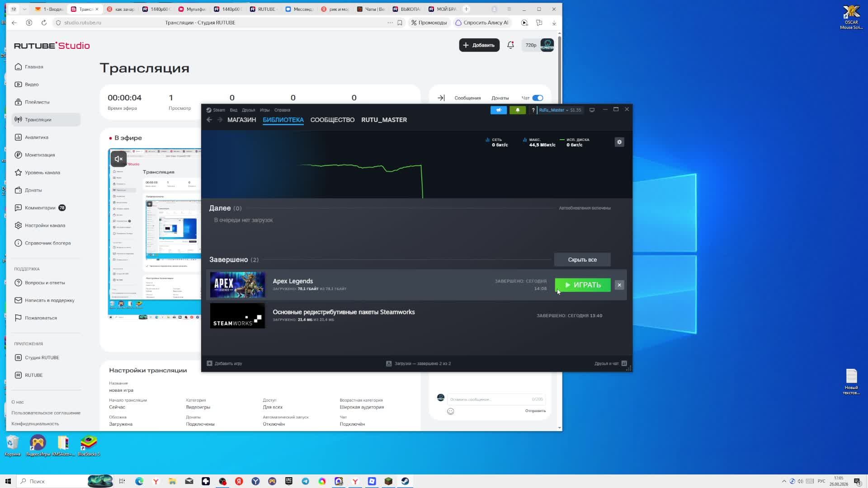The width and height of the screenshot is (868, 488).
Task: Open the Вид menu in Steam
Action: click(x=233, y=110)
